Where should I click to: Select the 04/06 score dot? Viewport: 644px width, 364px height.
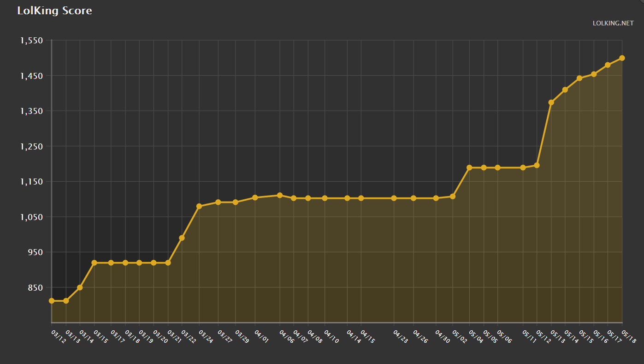279,195
